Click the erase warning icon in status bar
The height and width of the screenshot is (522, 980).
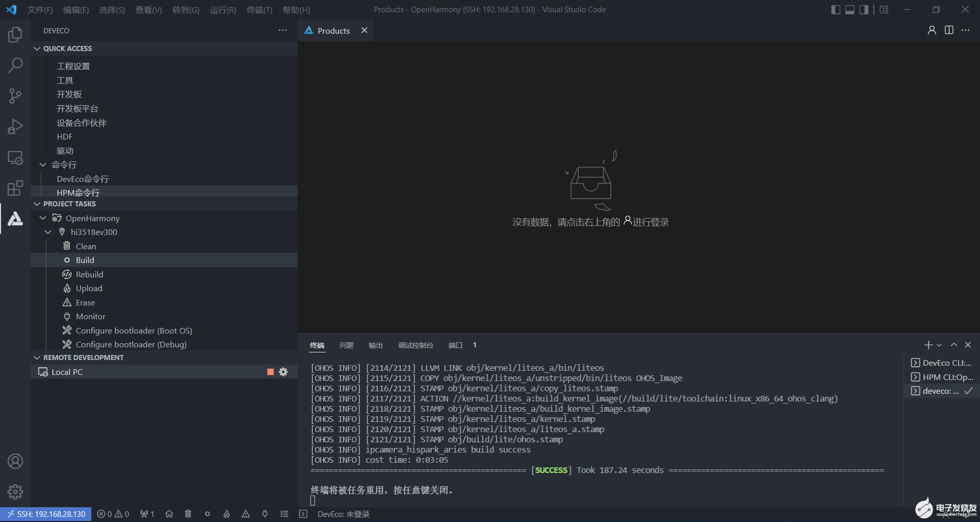tap(246, 514)
